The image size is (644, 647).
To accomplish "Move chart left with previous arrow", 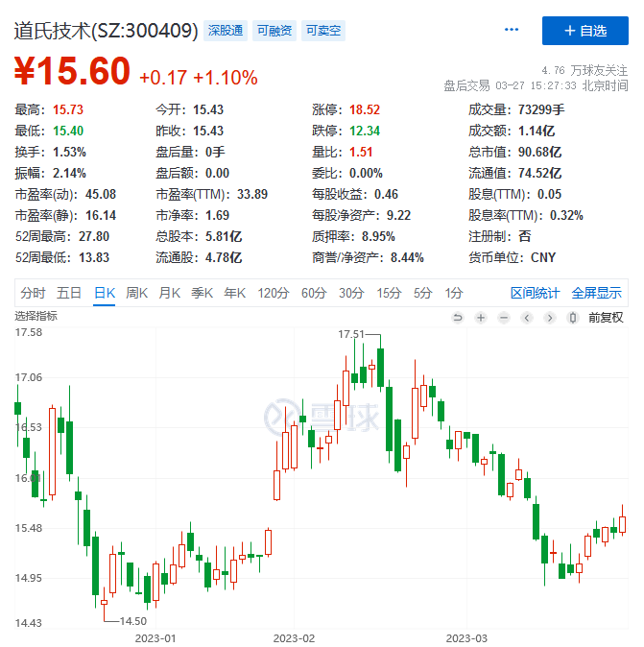I will pyautogui.click(x=527, y=318).
